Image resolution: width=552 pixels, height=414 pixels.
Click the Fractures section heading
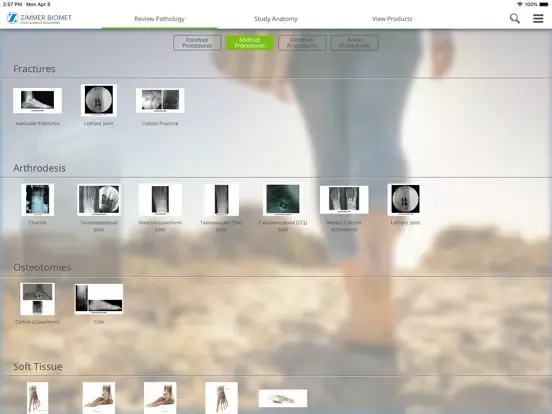[x=34, y=69]
